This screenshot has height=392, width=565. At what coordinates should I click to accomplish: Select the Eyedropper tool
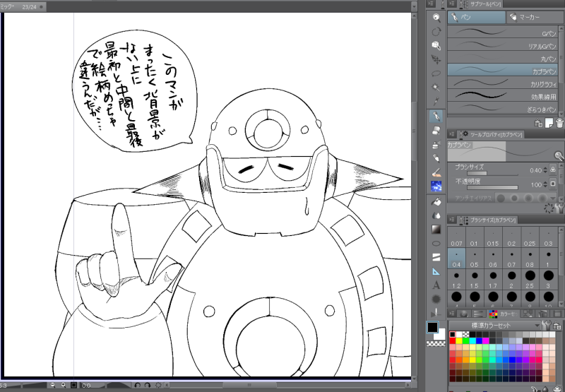[x=436, y=101]
